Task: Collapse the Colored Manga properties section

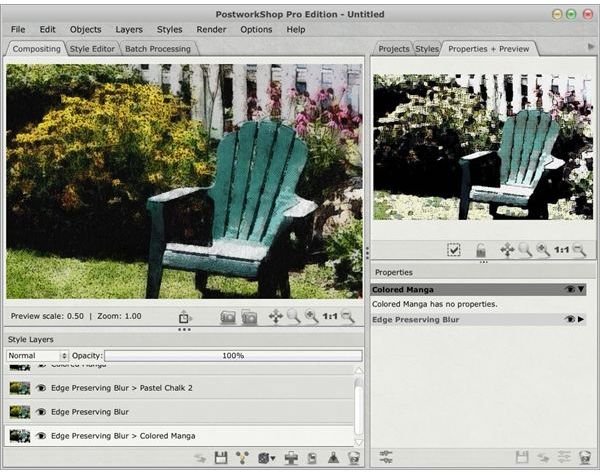Action: pyautogui.click(x=581, y=289)
